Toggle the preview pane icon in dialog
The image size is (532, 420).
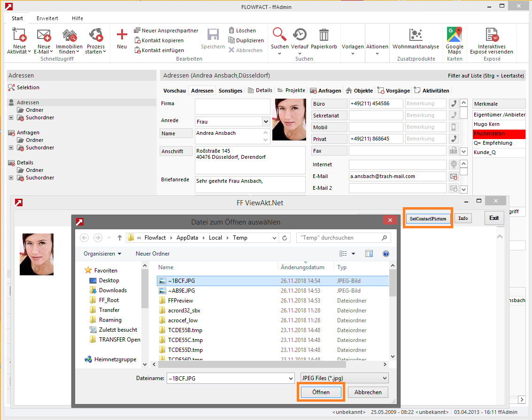tap(369, 254)
